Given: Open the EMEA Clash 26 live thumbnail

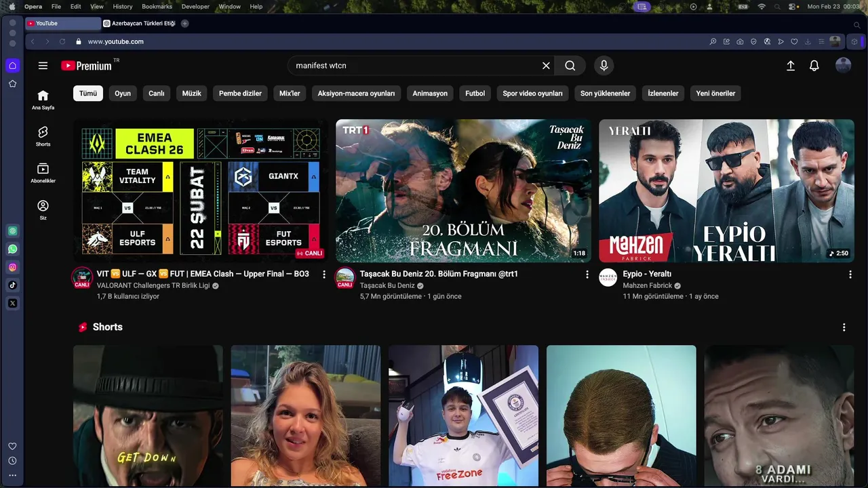Looking at the screenshot, I should pyautogui.click(x=200, y=190).
